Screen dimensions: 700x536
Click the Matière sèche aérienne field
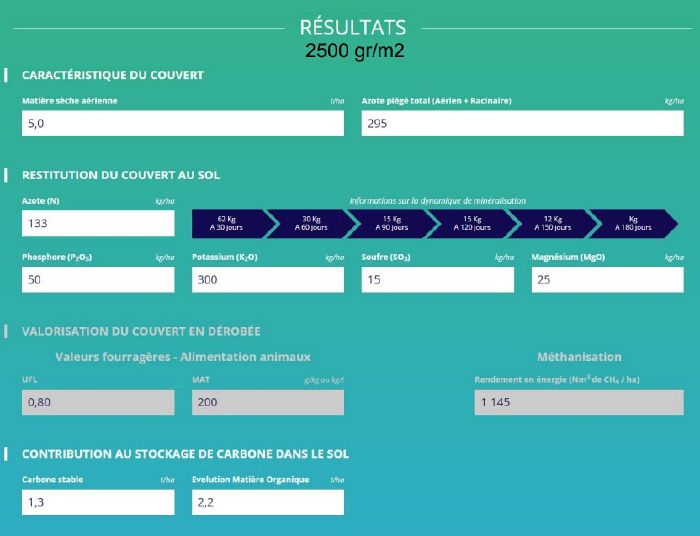click(x=183, y=123)
